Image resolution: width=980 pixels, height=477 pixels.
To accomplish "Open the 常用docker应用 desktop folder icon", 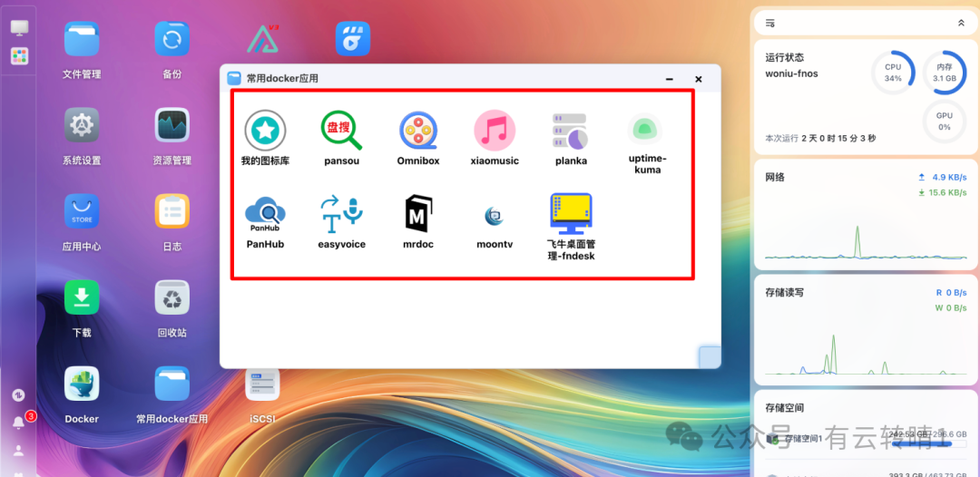I will [171, 384].
